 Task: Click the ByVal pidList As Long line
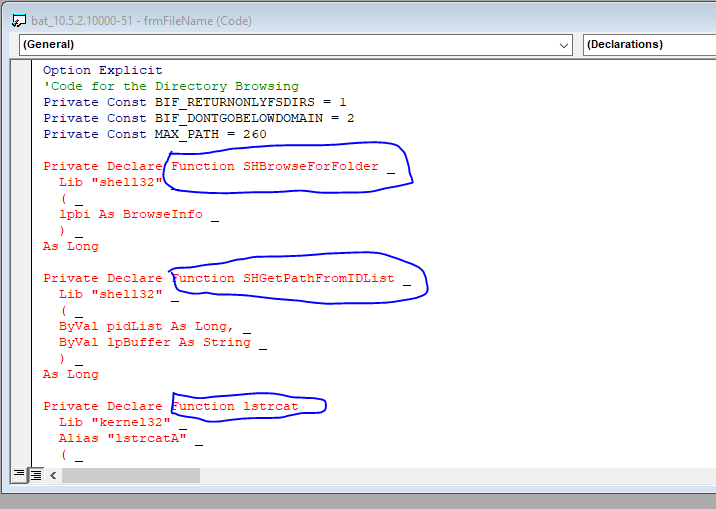(x=155, y=326)
